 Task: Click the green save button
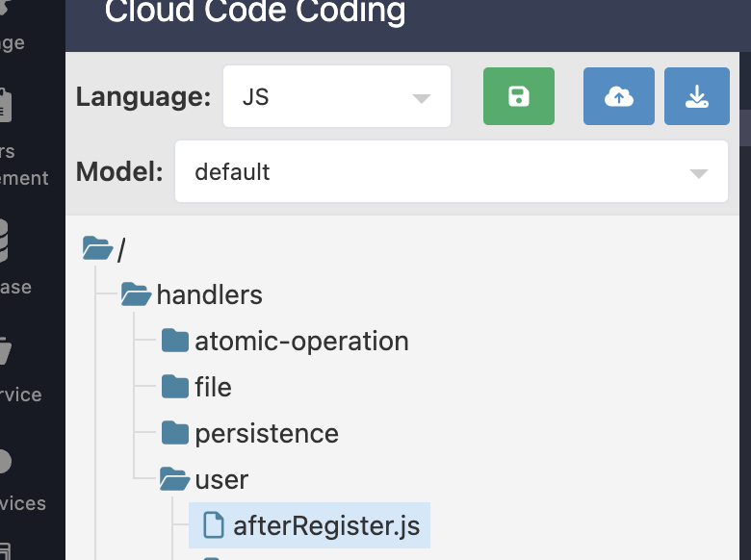pyautogui.click(x=519, y=96)
